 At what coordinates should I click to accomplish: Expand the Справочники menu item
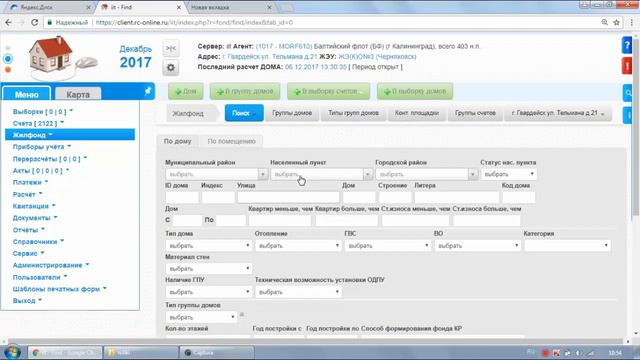38,242
